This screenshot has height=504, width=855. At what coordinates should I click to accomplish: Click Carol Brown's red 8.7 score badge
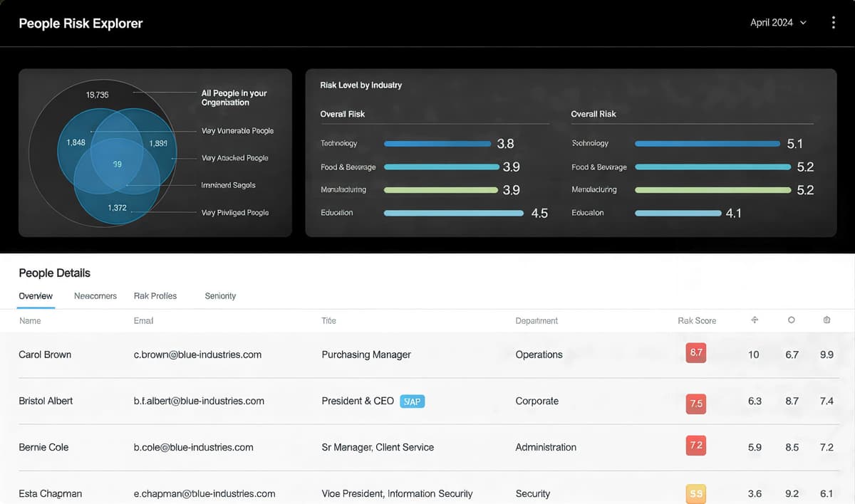pyautogui.click(x=695, y=354)
